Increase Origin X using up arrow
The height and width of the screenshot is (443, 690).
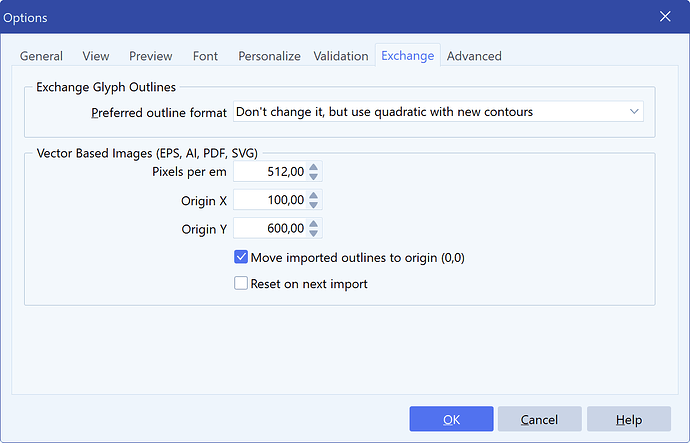313,196
